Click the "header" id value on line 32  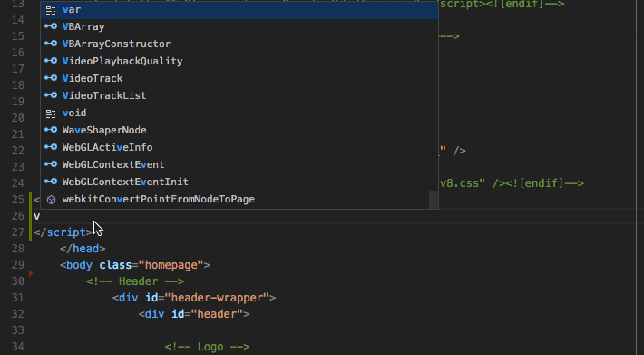(217, 314)
